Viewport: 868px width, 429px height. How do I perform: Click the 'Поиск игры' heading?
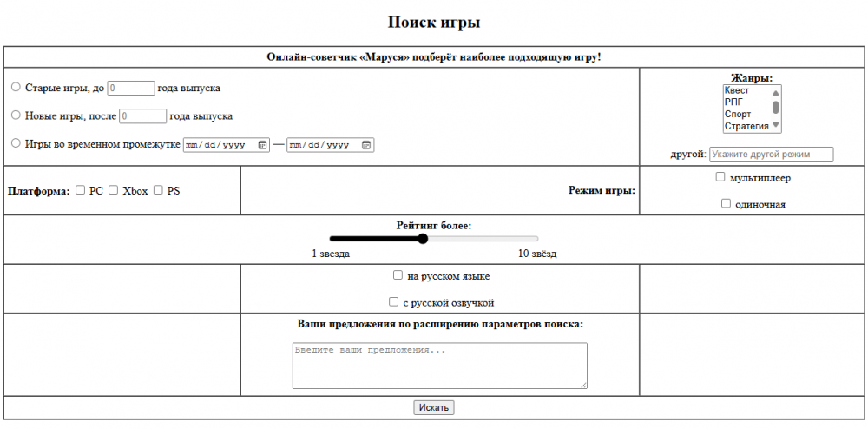point(434,23)
